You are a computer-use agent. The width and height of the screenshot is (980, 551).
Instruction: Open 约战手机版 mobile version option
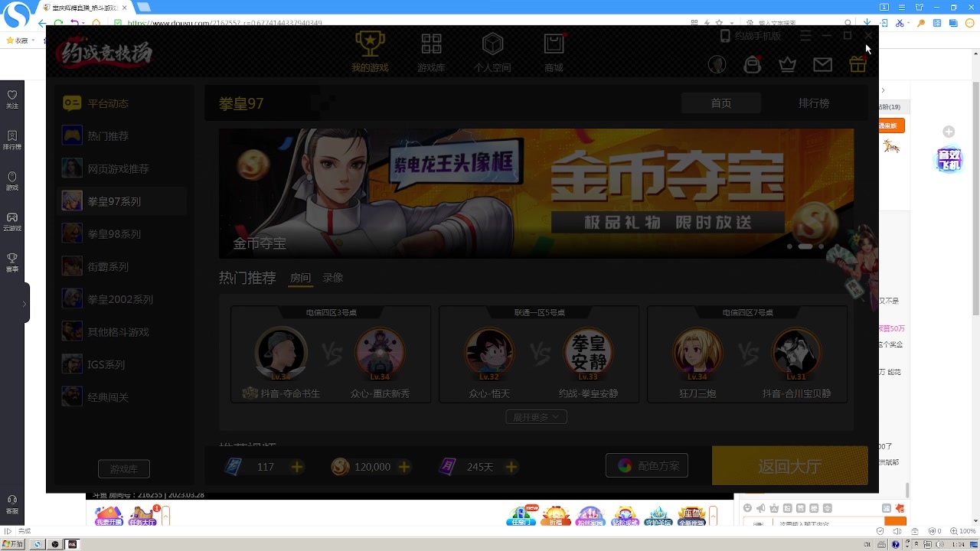coord(750,36)
